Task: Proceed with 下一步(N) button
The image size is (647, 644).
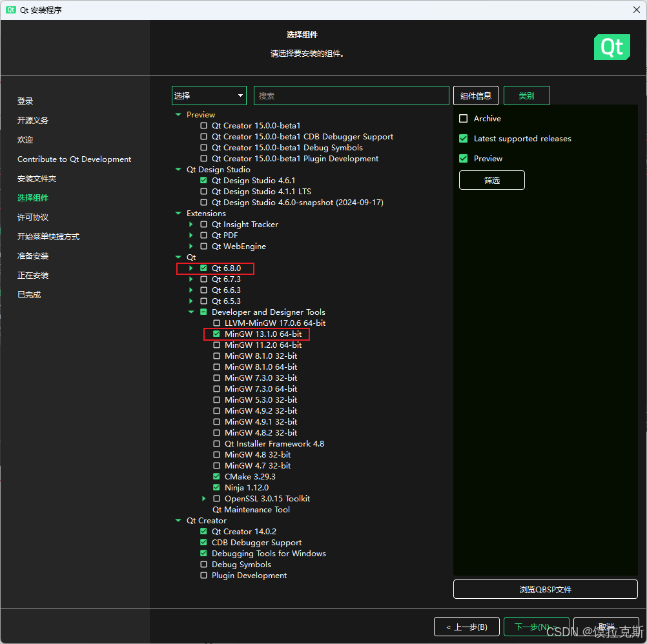Action: (537, 627)
